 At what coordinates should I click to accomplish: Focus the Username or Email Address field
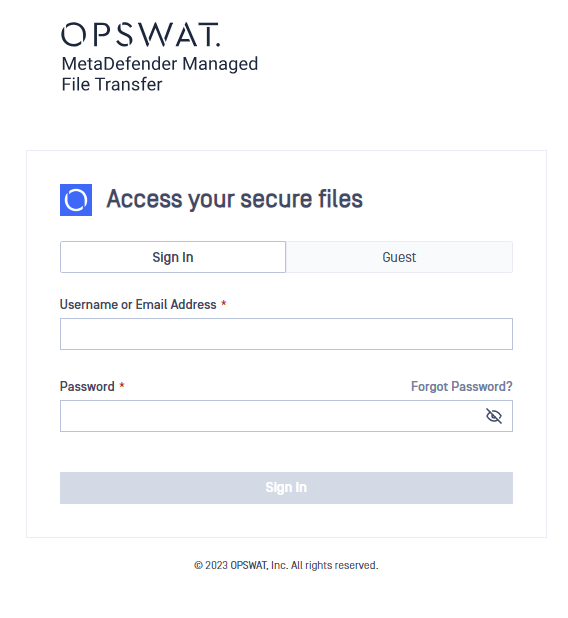pos(286,334)
